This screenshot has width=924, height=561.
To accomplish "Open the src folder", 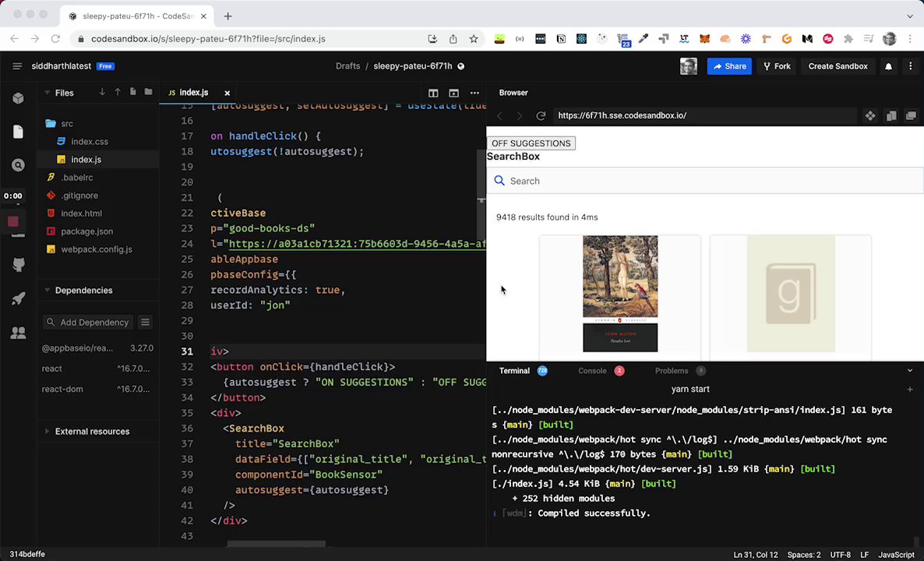I will [98, 124].
